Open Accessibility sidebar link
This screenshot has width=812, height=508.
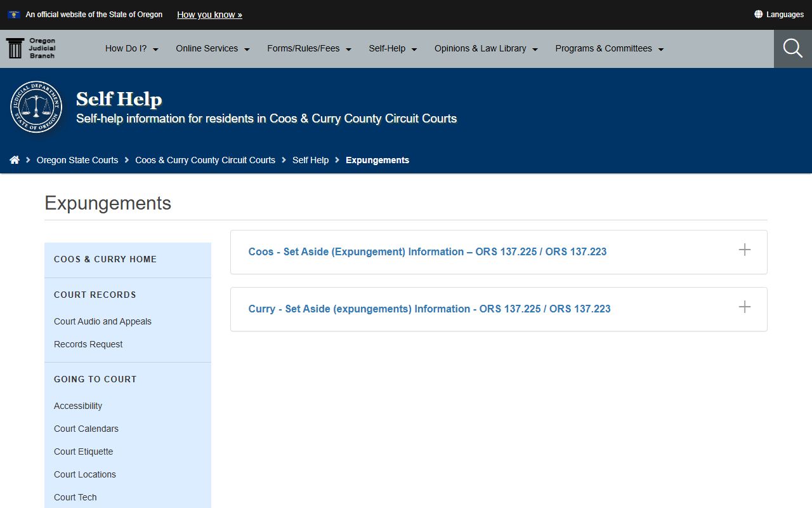pos(78,406)
